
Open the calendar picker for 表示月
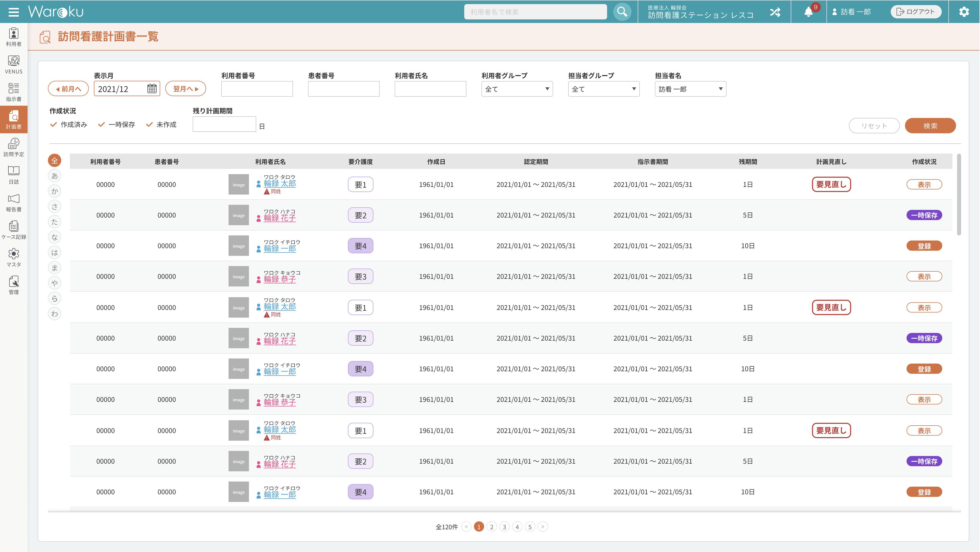[x=152, y=89]
